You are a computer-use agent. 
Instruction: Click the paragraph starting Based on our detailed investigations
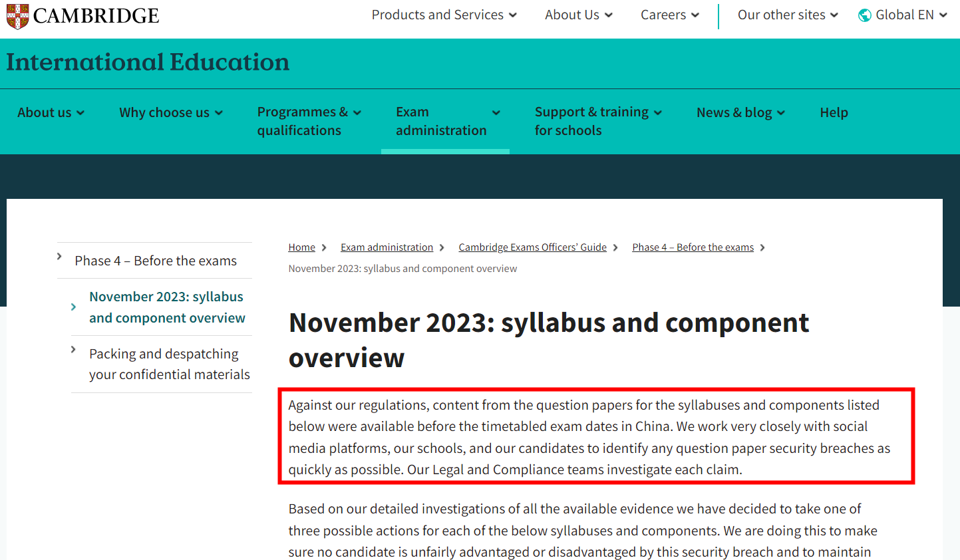(x=583, y=531)
